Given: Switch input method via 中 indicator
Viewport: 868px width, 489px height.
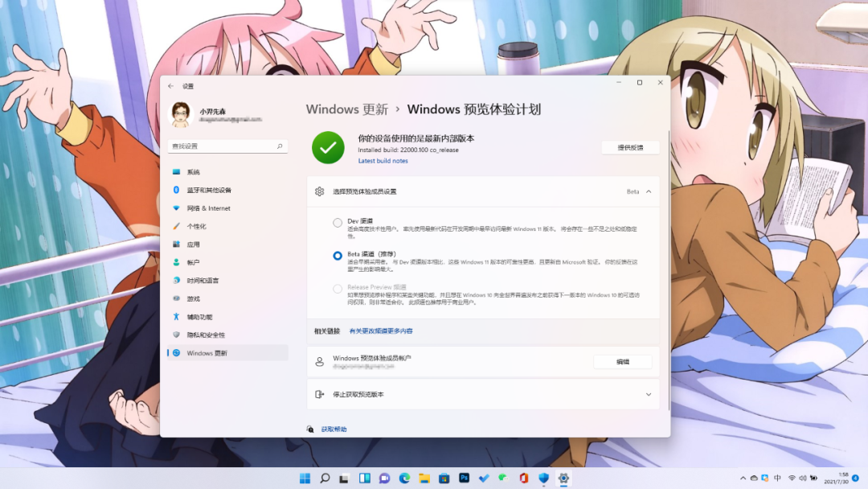Looking at the screenshot, I should point(777,478).
